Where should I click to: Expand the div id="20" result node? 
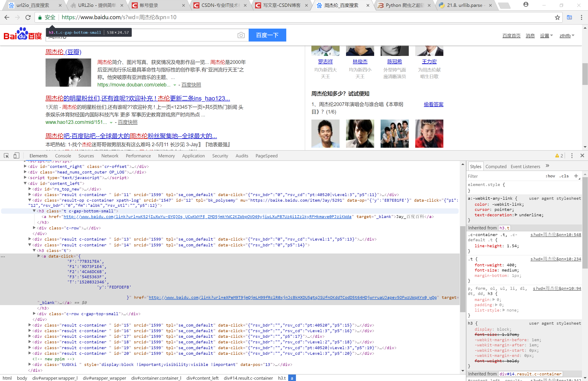[x=30, y=353]
